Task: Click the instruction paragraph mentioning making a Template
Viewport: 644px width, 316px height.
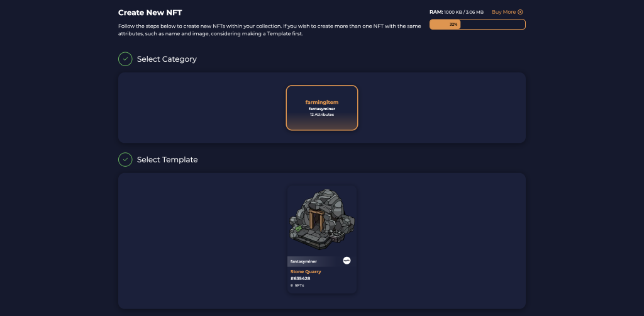Action: pyautogui.click(x=269, y=30)
